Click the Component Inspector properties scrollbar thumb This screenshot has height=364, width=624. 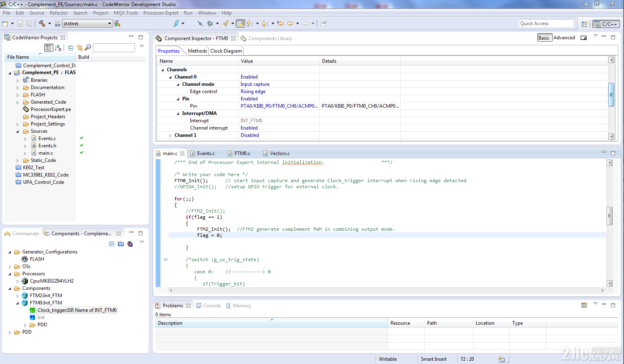[x=611, y=94]
